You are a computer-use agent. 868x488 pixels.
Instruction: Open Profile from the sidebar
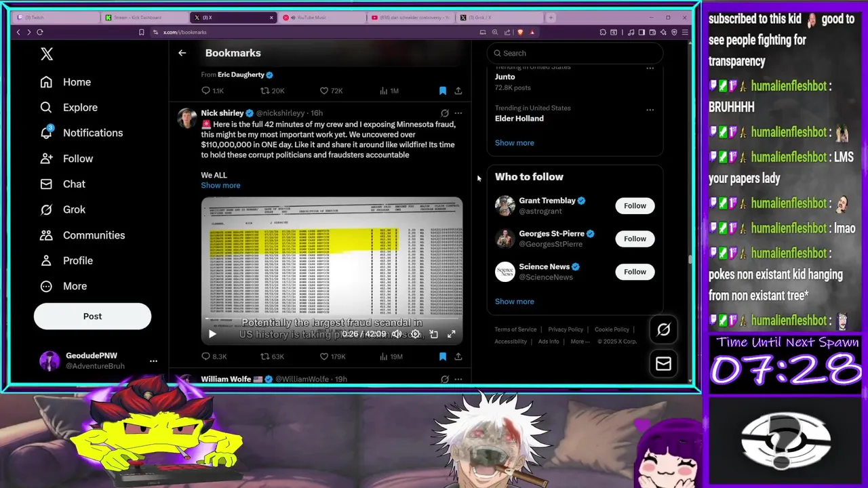(x=66, y=260)
